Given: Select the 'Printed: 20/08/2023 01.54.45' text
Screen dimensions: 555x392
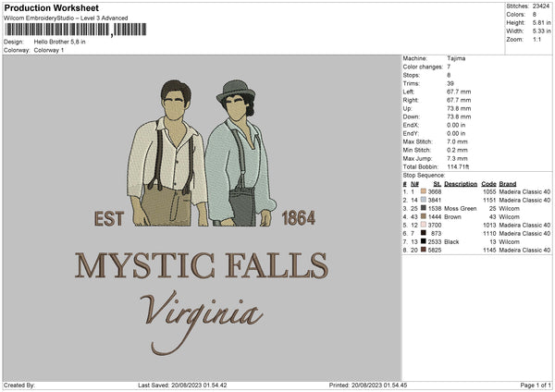Looking at the screenshot, I should (x=368, y=385).
